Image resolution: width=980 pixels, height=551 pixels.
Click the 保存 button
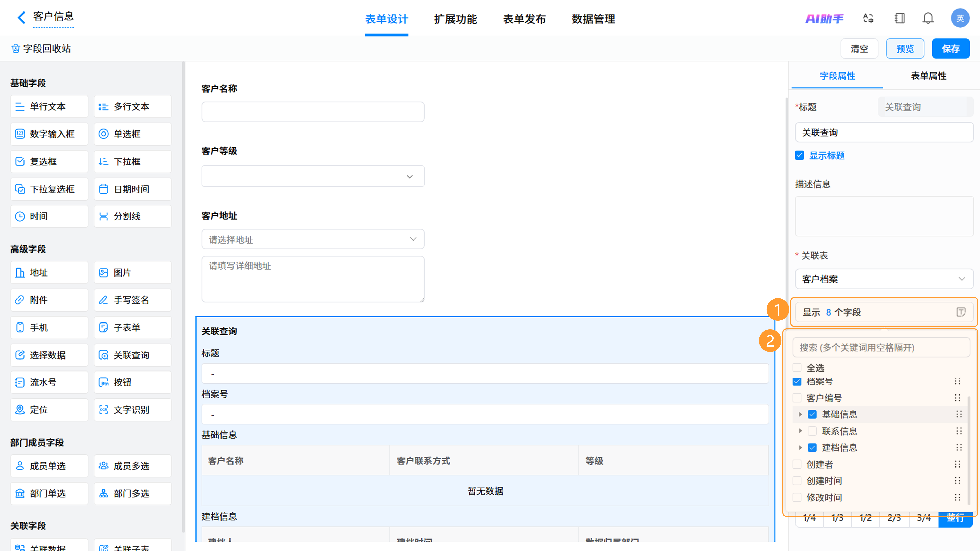(950, 48)
